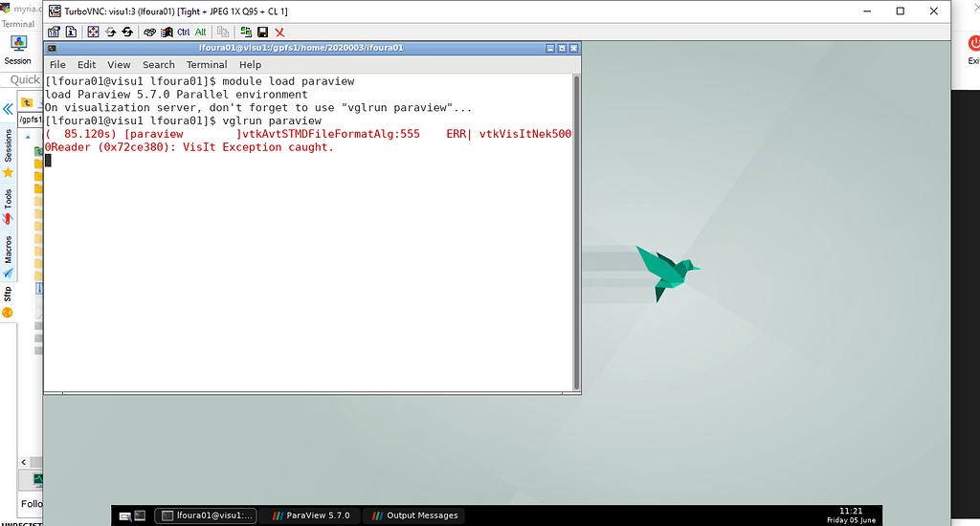The width and height of the screenshot is (980, 526).
Task: Click the terminal title bar icon
Action: tap(52, 48)
